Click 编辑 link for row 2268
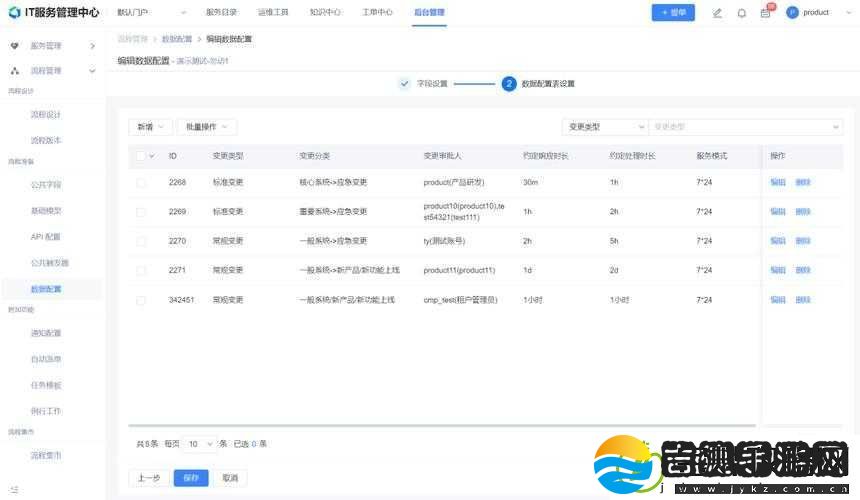 click(x=778, y=182)
